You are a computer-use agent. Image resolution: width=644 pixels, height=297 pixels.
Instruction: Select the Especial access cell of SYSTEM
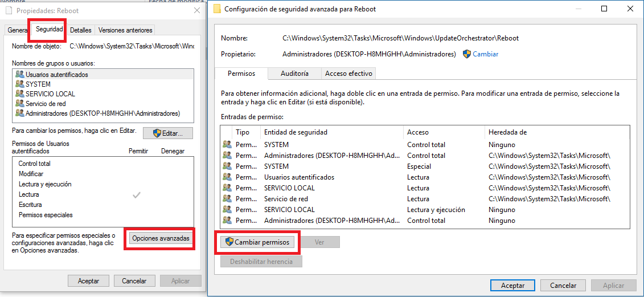pyautogui.click(x=419, y=166)
